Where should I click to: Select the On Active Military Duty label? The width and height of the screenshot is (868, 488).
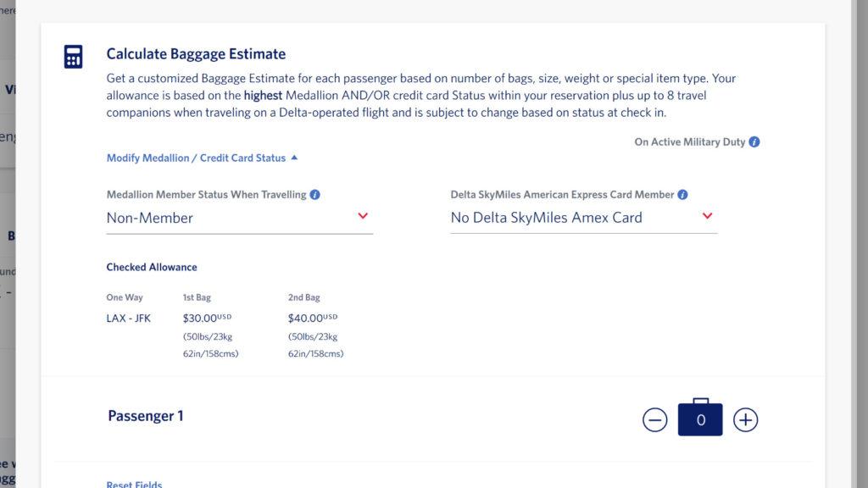coord(690,142)
